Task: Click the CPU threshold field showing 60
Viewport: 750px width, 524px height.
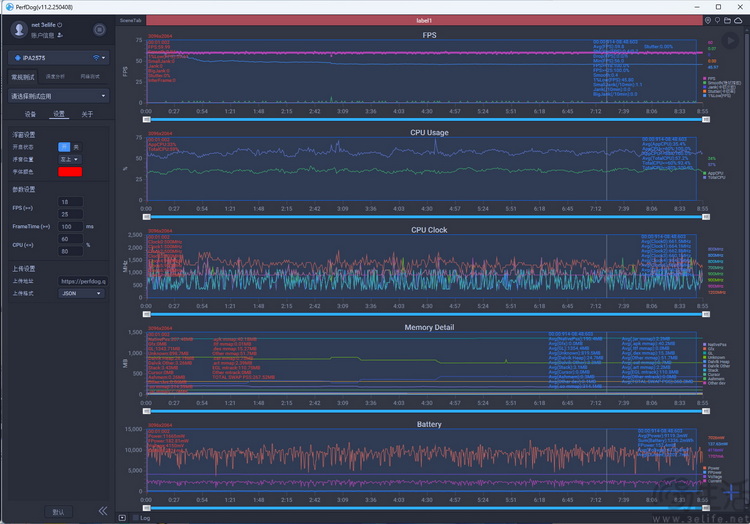Action: tap(70, 240)
